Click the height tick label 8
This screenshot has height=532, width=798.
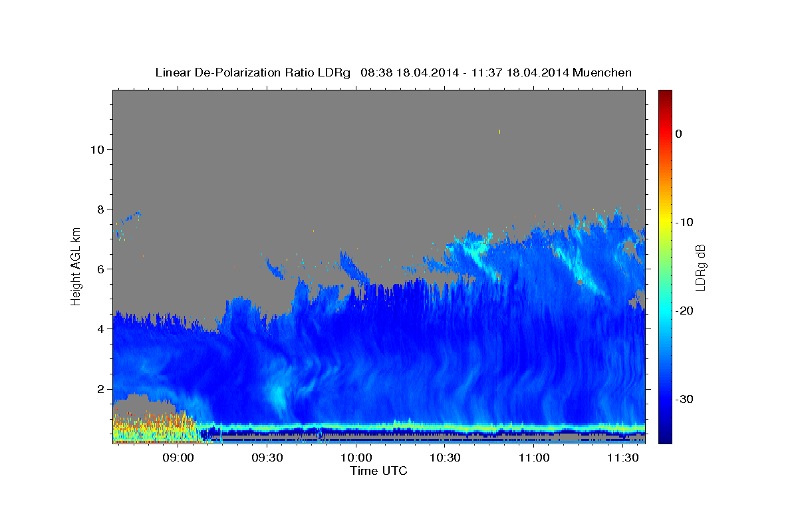(x=102, y=209)
